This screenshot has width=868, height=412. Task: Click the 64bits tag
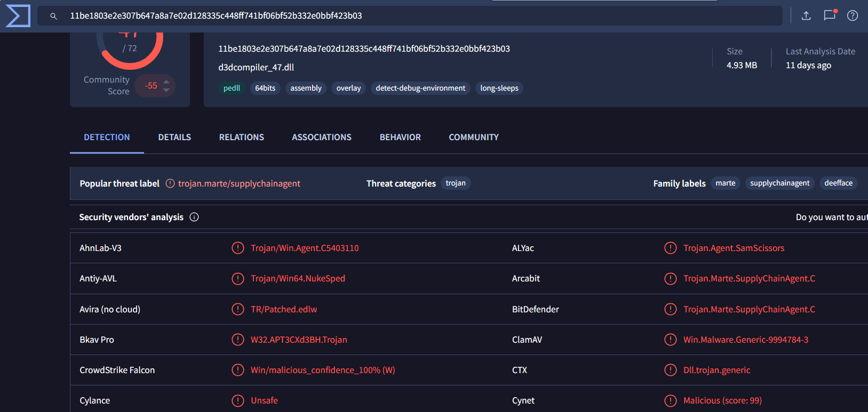pos(265,88)
